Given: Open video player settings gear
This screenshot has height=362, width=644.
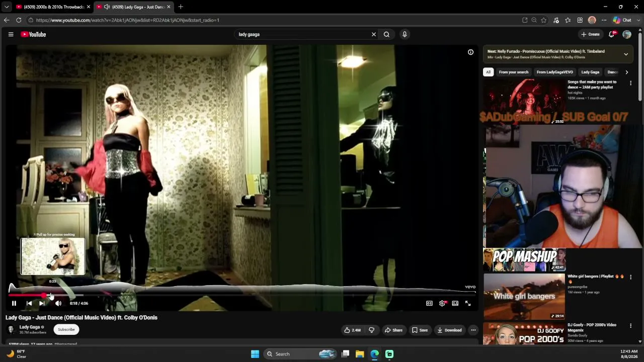Looking at the screenshot, I should pos(442,303).
